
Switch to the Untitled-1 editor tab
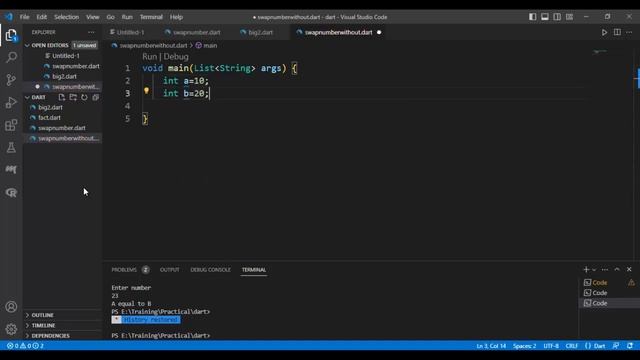[x=130, y=32]
